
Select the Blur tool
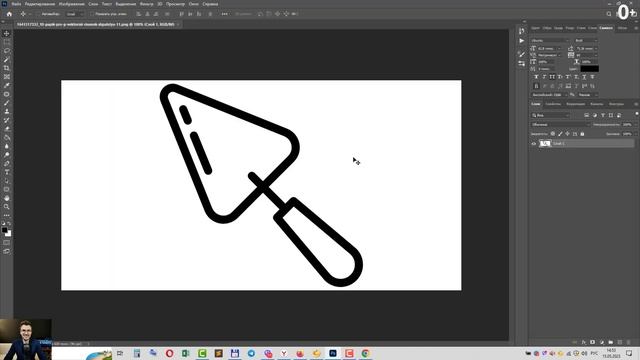click(7, 146)
